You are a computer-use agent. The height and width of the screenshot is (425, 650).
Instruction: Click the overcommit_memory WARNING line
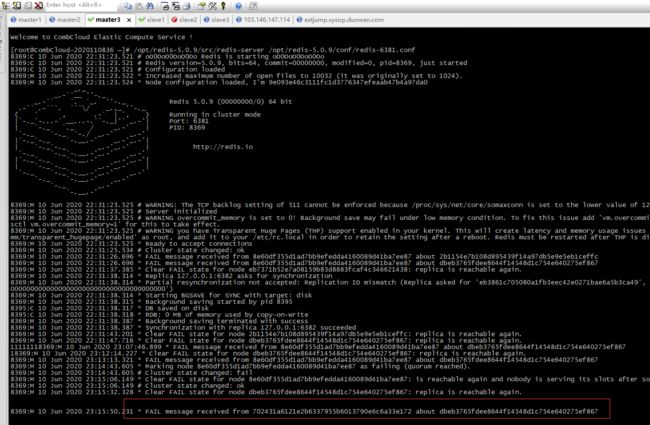pyautogui.click(x=330, y=221)
